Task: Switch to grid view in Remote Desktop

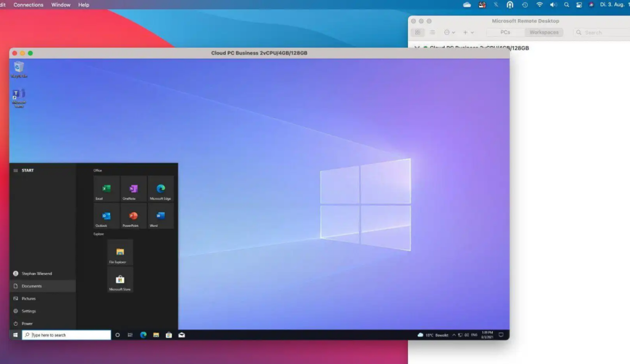Action: 418,32
